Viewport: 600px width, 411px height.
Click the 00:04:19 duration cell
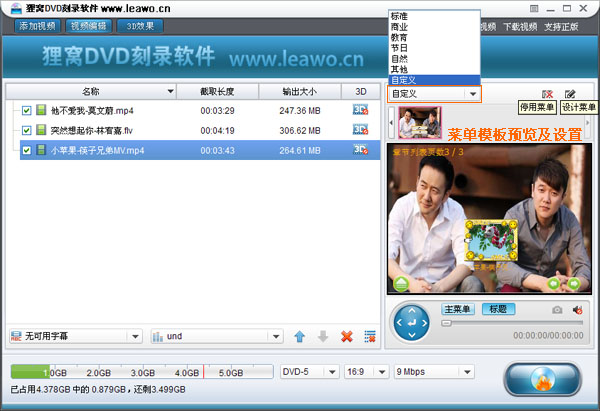pos(217,130)
